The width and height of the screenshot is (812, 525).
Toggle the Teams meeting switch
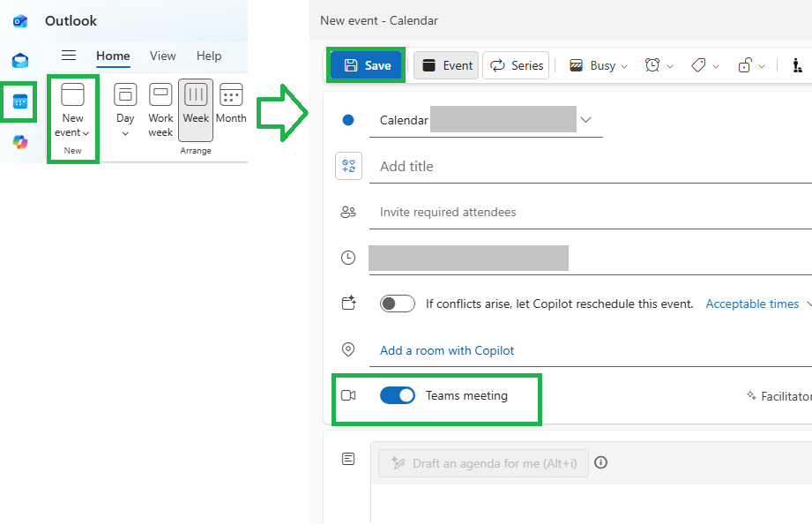[398, 395]
